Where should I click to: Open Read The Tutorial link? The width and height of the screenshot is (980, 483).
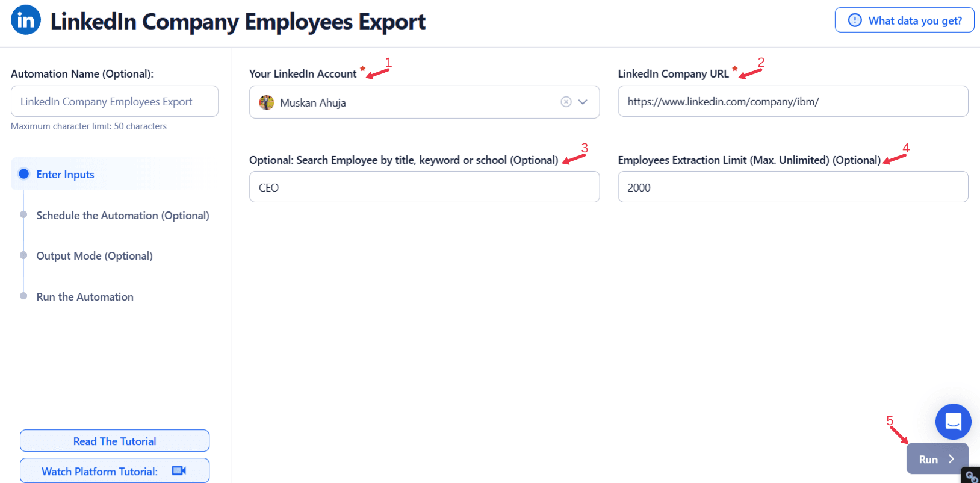point(114,441)
